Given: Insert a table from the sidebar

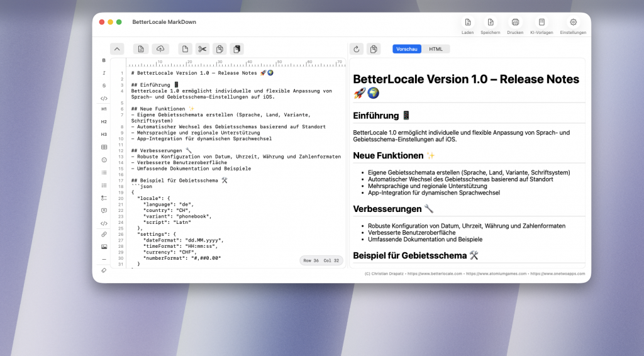Looking at the screenshot, I should [x=104, y=147].
